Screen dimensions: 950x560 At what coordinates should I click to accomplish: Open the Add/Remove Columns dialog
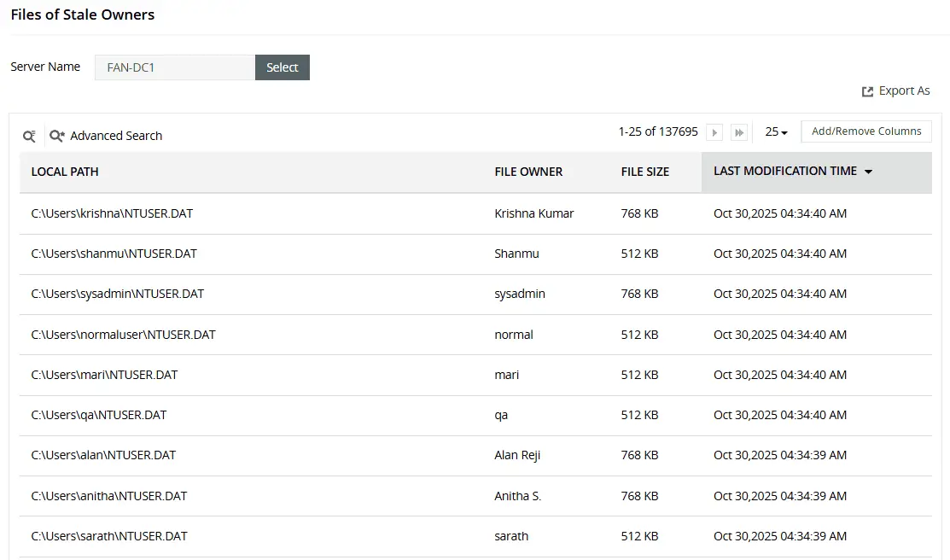coord(865,131)
